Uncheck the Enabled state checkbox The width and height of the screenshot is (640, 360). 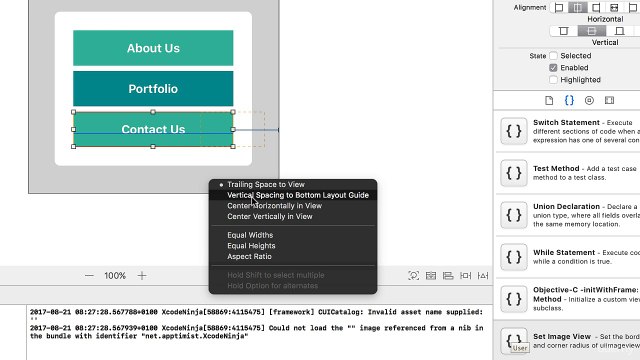[x=553, y=68]
